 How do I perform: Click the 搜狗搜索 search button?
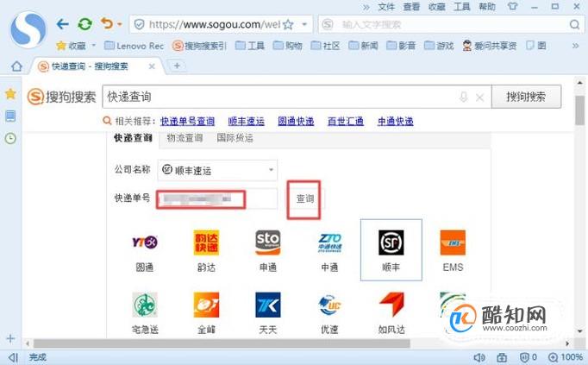(x=526, y=97)
